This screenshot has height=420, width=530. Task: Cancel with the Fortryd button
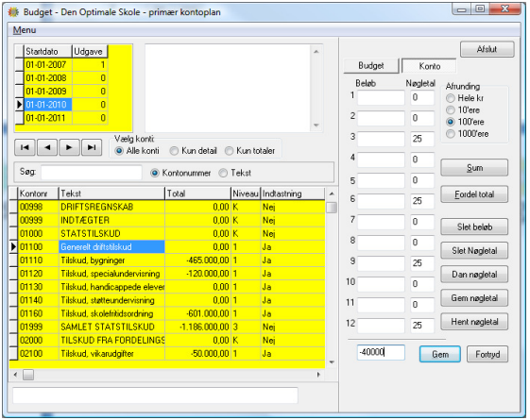click(x=487, y=354)
